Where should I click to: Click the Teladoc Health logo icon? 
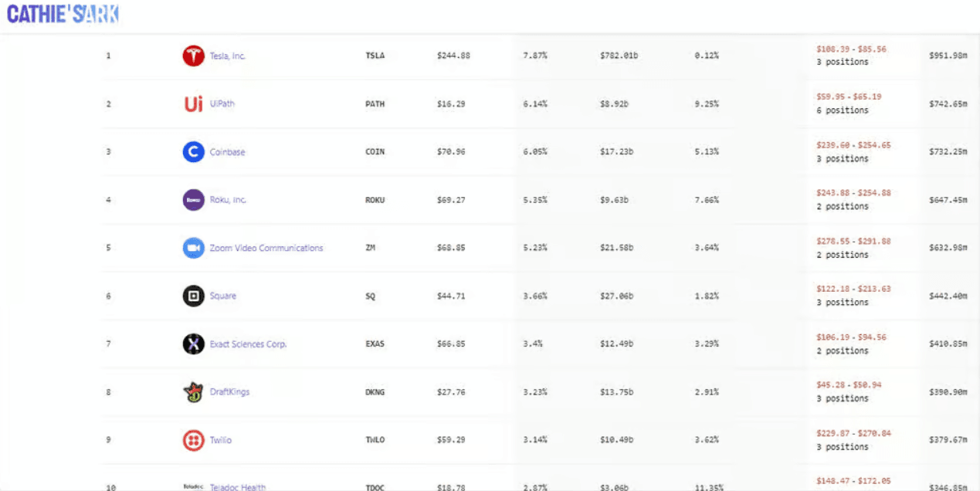[193, 486]
